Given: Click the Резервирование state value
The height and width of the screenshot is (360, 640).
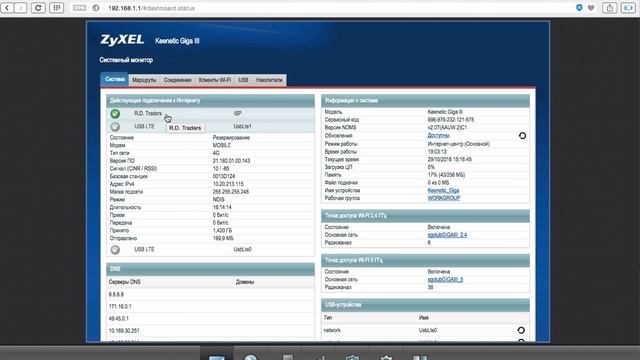Looking at the screenshot, I should [231, 138].
